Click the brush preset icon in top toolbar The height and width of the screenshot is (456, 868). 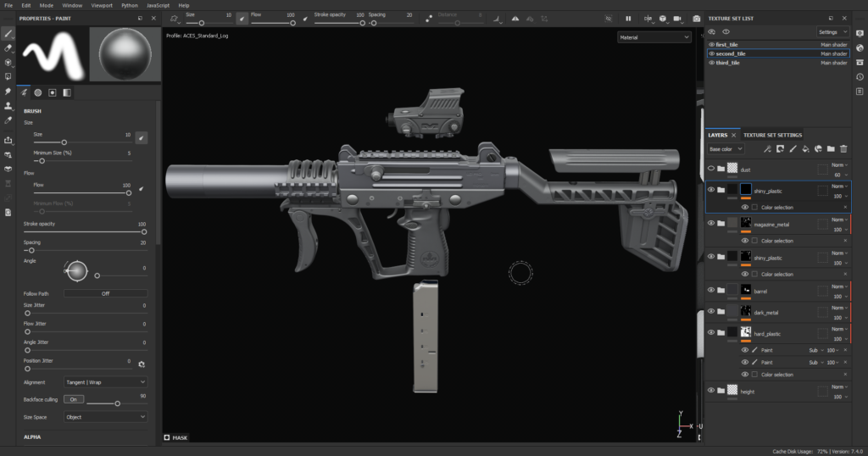click(x=175, y=19)
